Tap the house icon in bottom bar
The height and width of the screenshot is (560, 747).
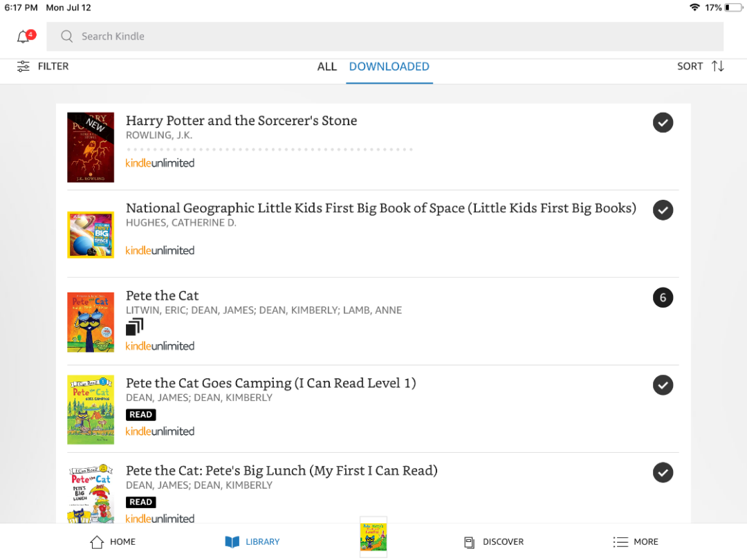pos(97,542)
